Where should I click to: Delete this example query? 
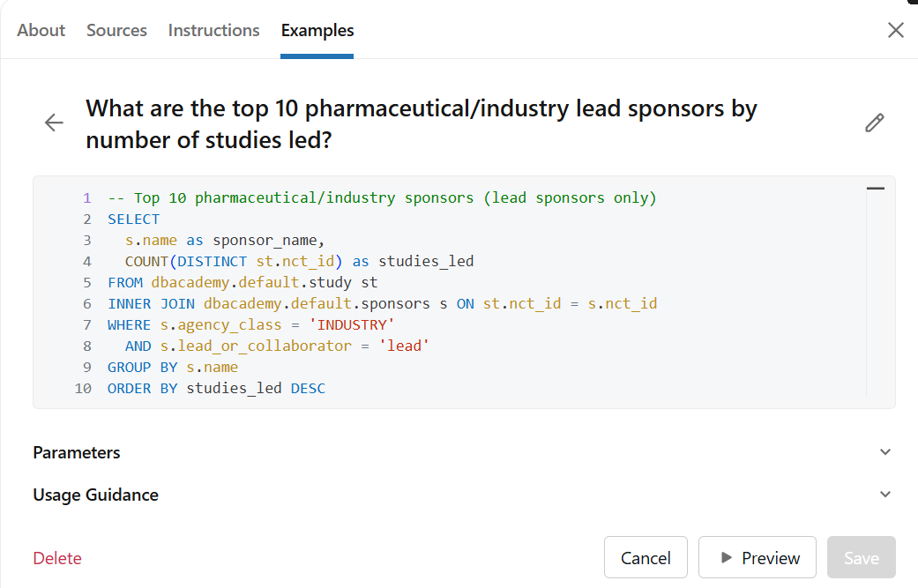pyautogui.click(x=57, y=558)
